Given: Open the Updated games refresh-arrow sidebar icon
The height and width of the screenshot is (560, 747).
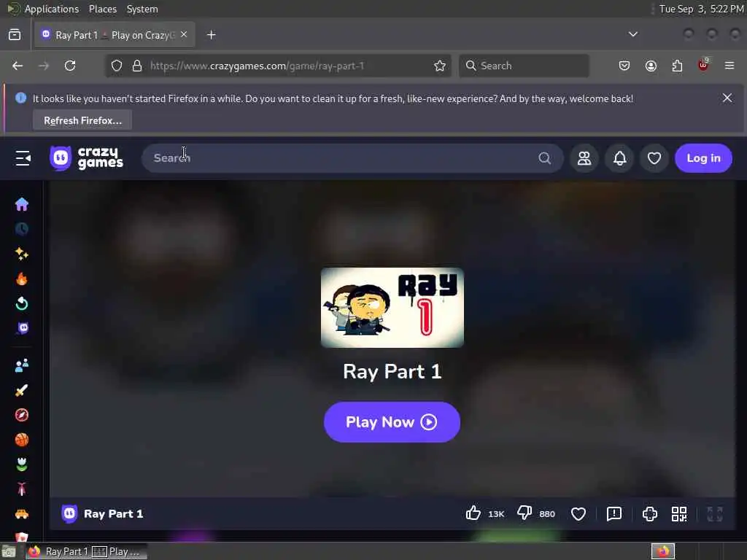Looking at the screenshot, I should (21, 303).
